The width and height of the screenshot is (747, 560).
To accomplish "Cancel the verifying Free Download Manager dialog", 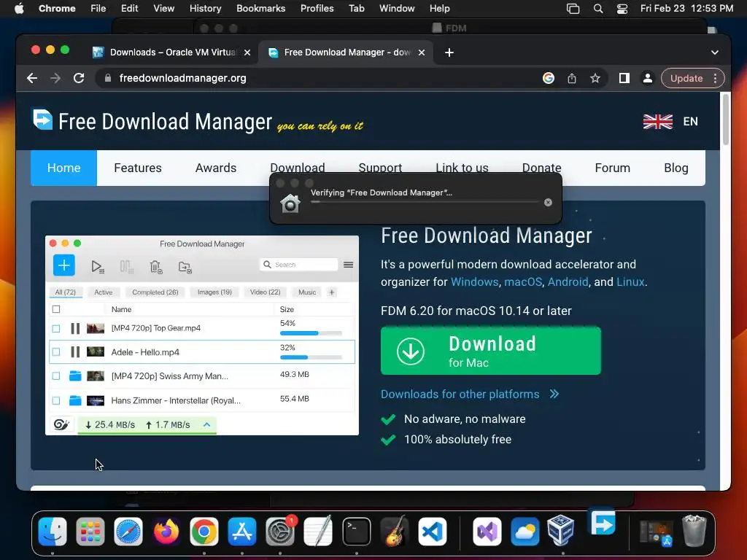I will coord(549,203).
